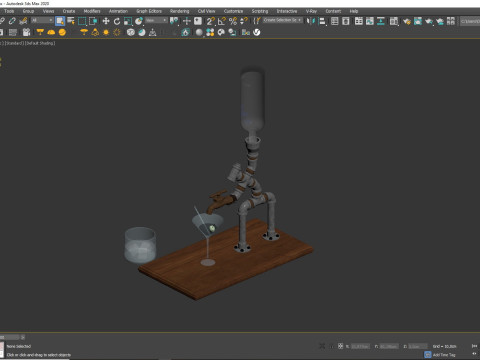Toggle Angle Snap

coord(222,21)
